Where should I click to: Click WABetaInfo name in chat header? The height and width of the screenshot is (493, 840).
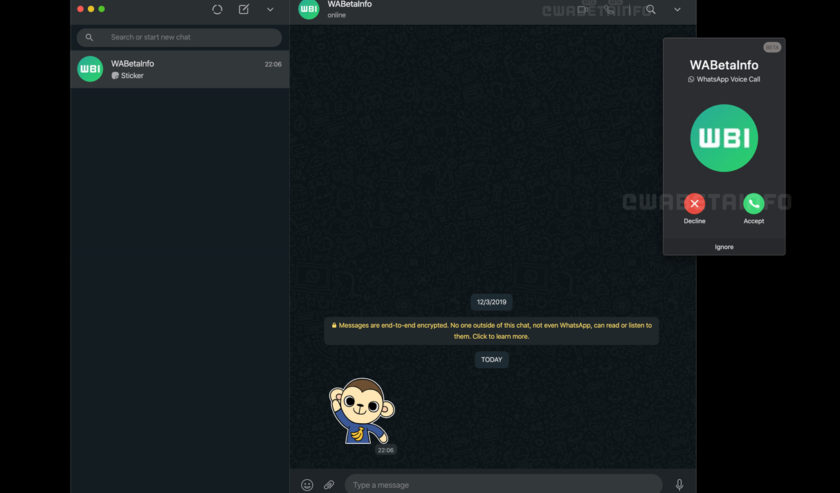350,4
